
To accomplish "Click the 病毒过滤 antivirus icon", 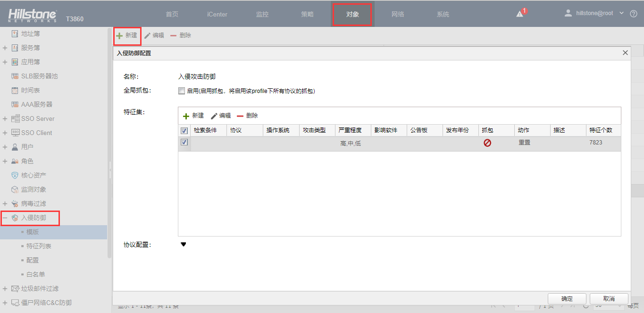I will (x=15, y=203).
